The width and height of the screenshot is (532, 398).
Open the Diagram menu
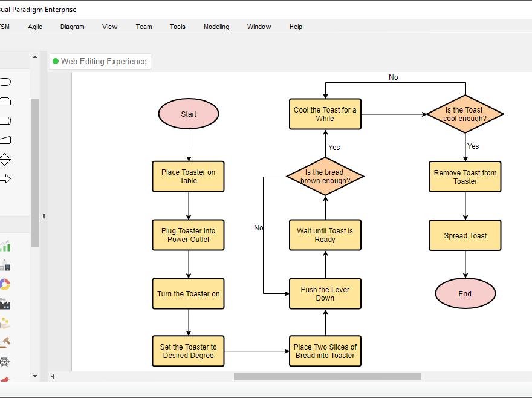click(x=72, y=27)
